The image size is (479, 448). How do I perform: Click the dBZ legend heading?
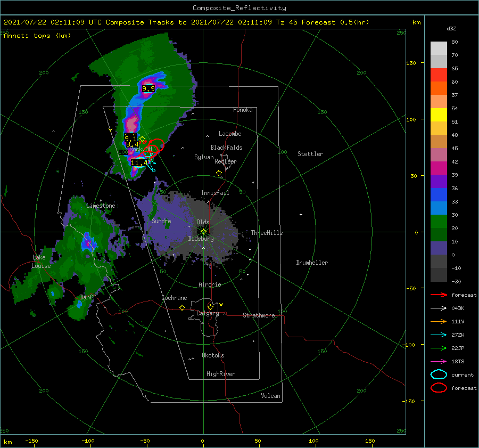[451, 28]
